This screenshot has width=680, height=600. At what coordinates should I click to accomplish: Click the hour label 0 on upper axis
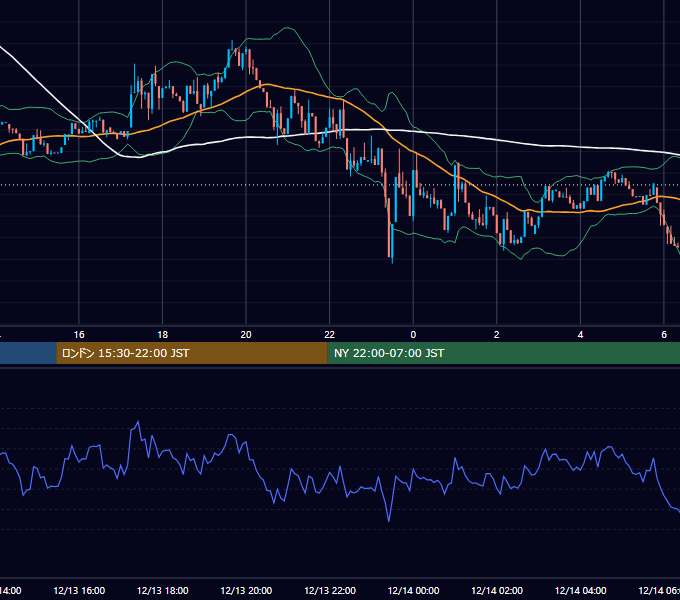(x=413, y=335)
